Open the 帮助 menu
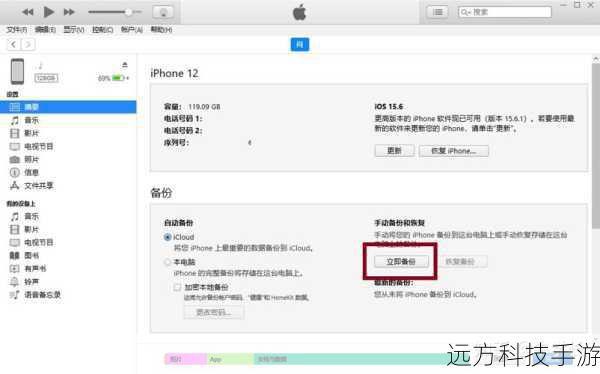 click(x=161, y=29)
